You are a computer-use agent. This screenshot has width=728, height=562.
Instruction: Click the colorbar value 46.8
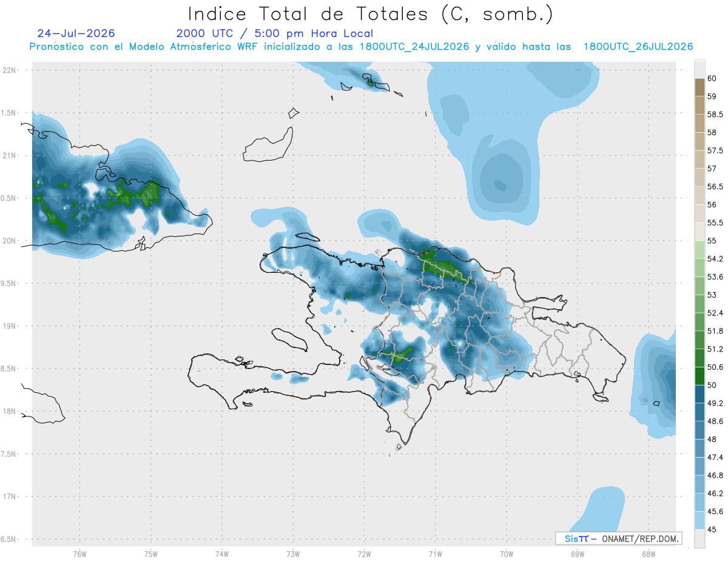715,475
